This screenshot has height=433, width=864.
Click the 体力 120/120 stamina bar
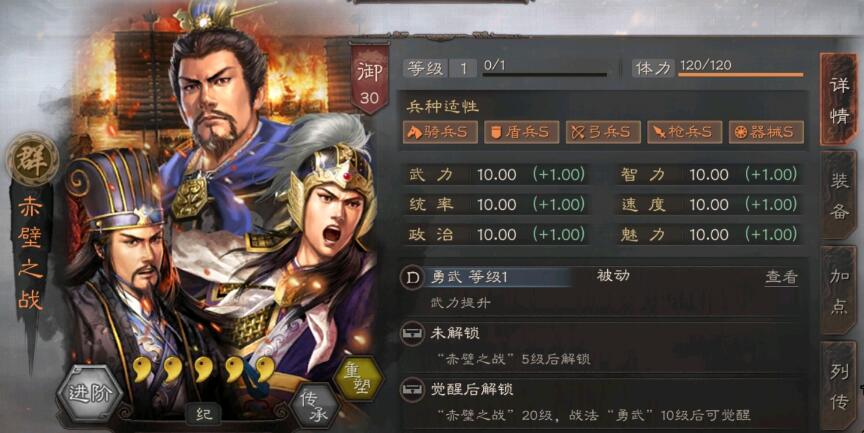coord(718,68)
